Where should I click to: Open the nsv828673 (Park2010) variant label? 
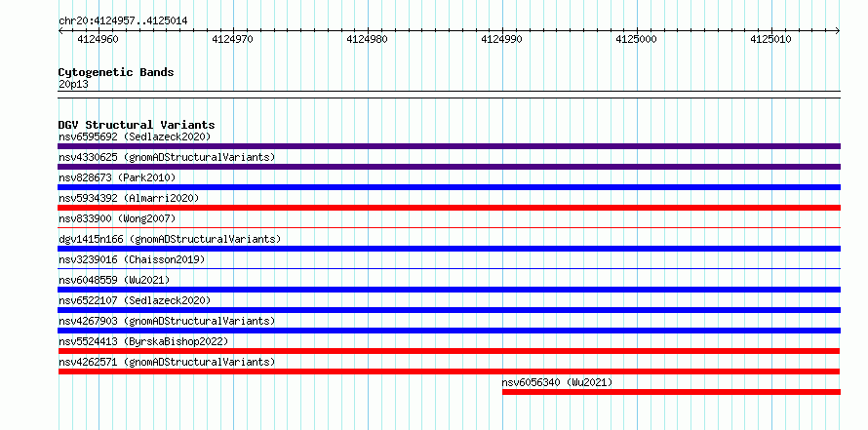117,177
